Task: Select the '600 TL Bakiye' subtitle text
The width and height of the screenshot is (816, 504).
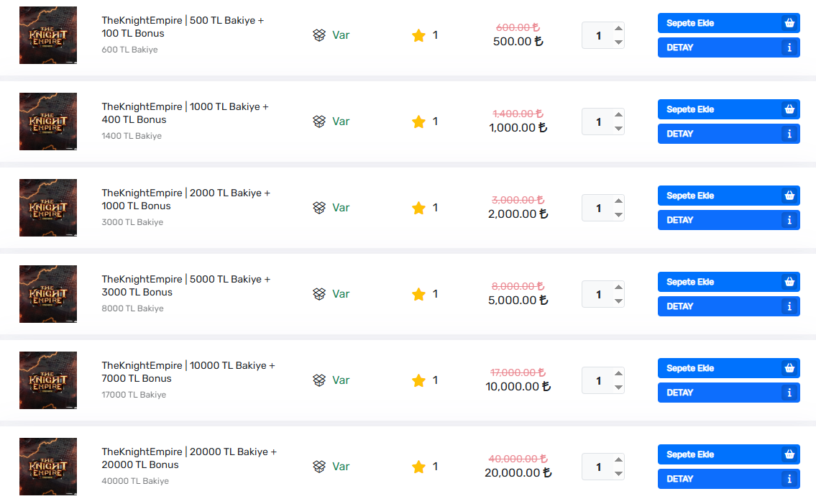Action: (x=129, y=50)
